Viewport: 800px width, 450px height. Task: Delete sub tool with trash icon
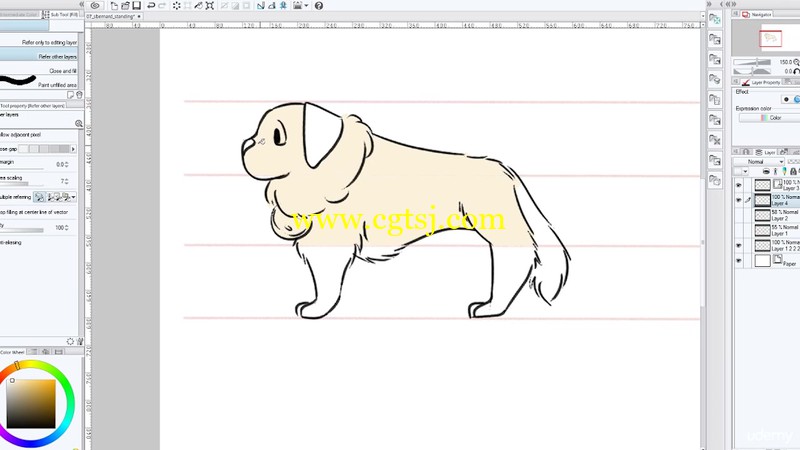[79, 95]
